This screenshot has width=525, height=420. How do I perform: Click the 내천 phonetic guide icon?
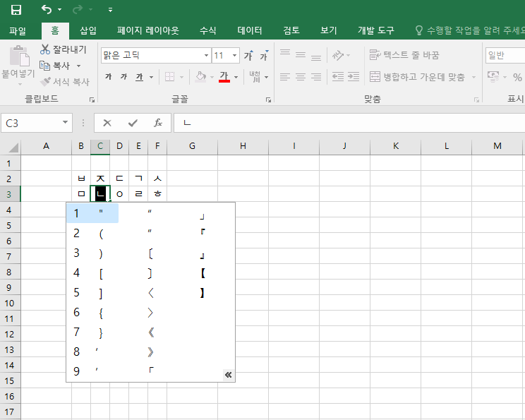tap(255, 77)
